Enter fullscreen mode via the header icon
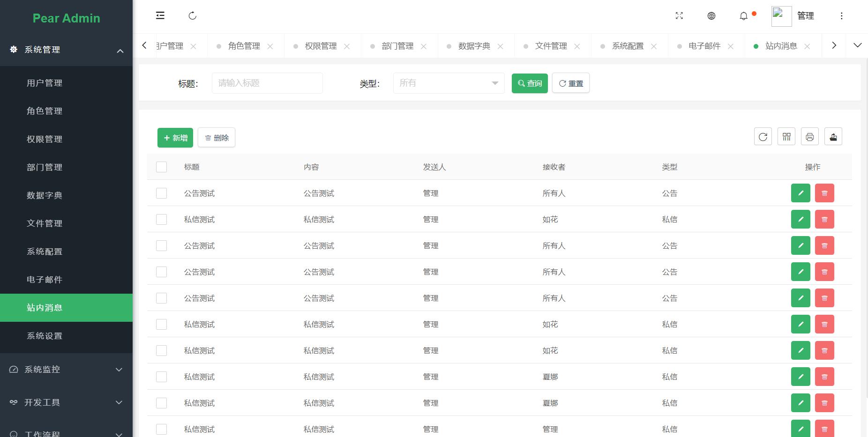This screenshot has height=437, width=868. tap(679, 16)
